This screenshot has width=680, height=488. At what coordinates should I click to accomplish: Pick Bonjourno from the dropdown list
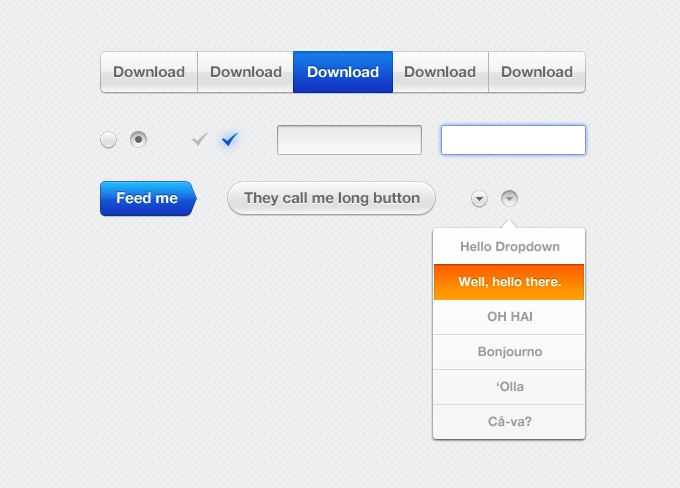(509, 352)
